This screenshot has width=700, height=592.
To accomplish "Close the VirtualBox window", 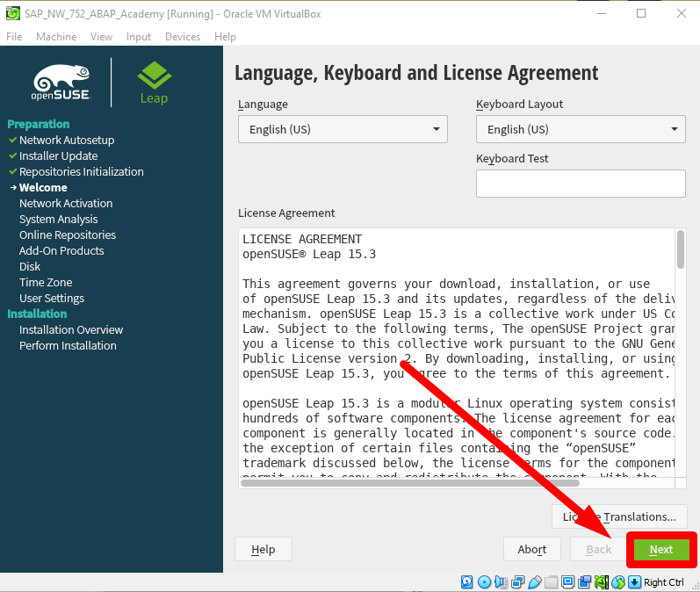I will point(682,13).
